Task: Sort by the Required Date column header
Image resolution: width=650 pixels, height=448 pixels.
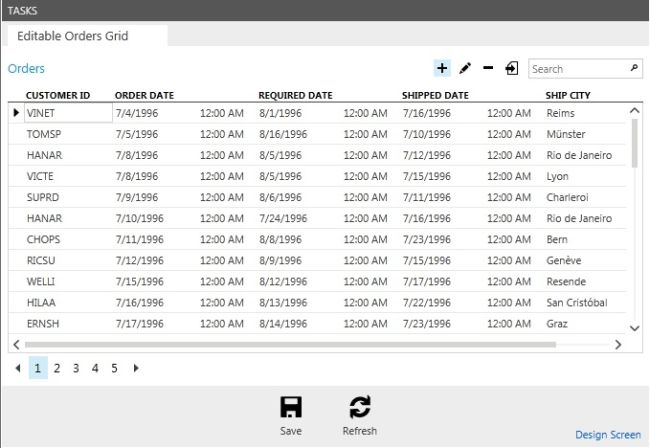Action: coord(295,95)
